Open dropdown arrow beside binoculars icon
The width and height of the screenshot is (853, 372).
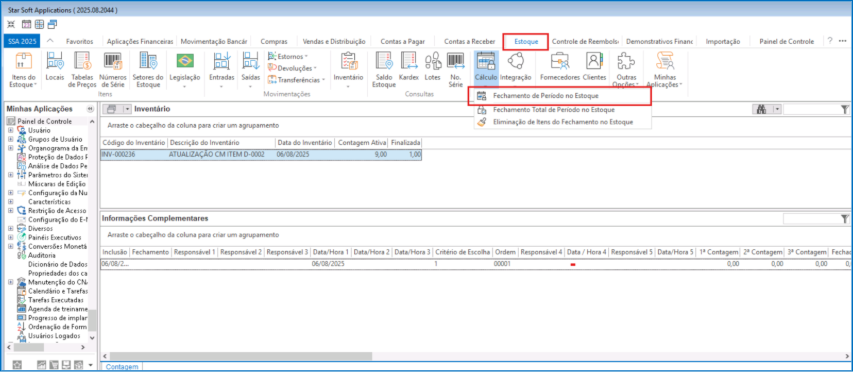coord(777,109)
